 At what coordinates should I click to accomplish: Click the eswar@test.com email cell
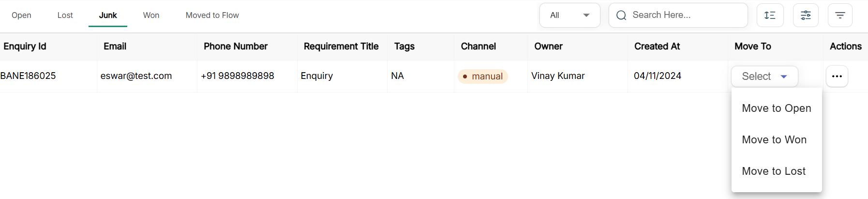136,76
